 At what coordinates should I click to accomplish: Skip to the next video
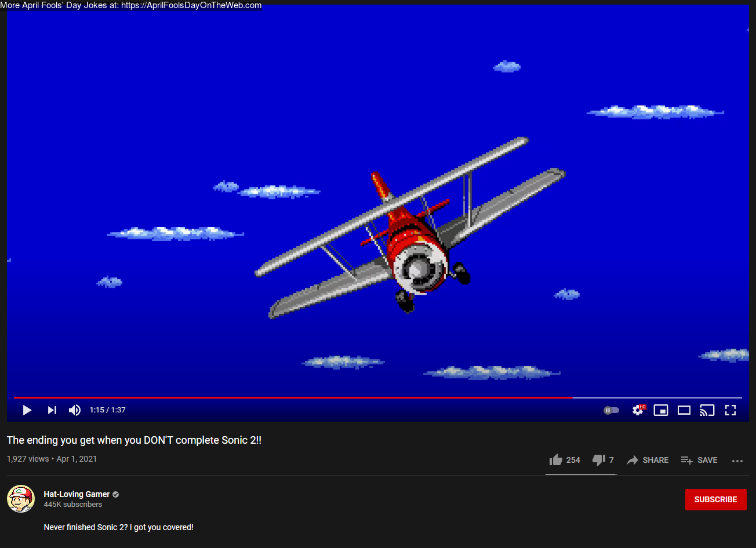pos(52,410)
